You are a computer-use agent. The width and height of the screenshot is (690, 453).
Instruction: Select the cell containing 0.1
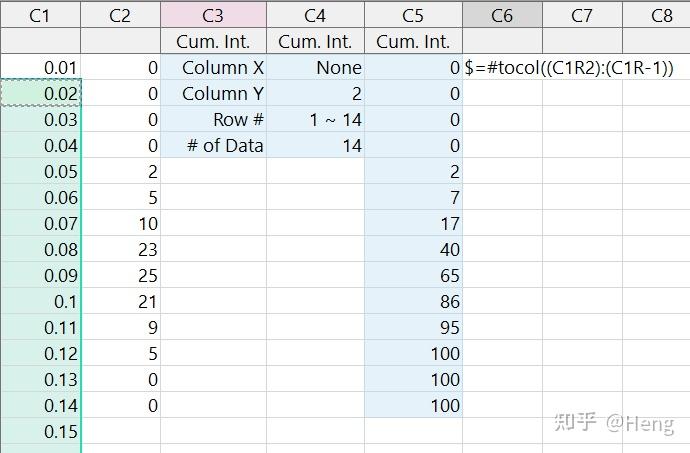[x=40, y=302]
